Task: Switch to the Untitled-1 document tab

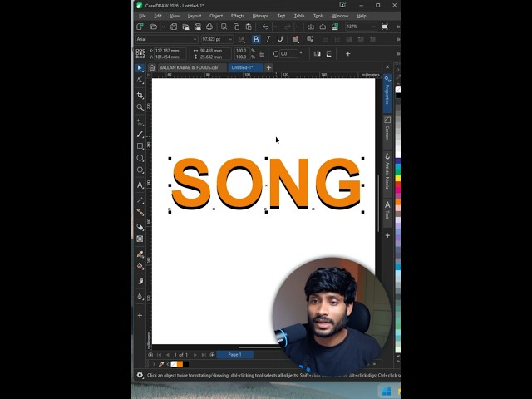Action: [x=245, y=67]
